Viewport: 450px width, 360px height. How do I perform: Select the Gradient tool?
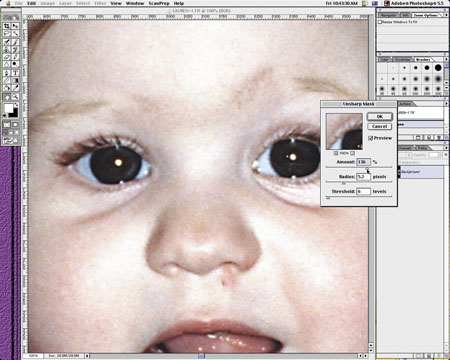15,80
